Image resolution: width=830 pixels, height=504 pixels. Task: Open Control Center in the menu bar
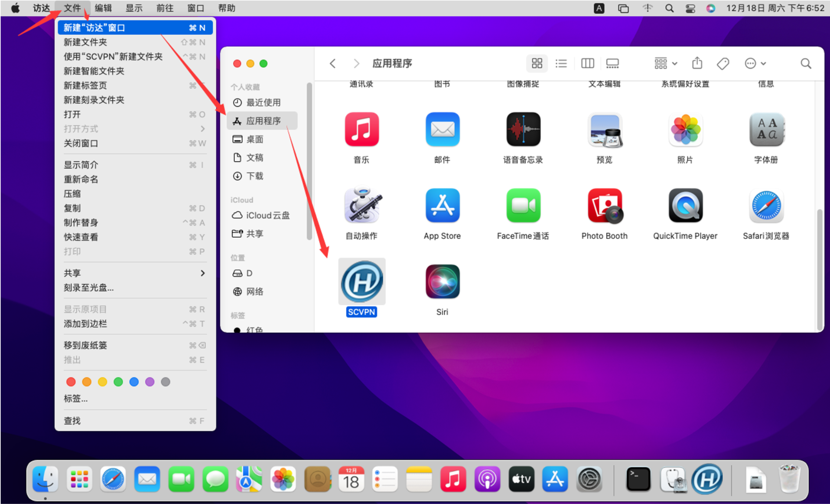[x=690, y=8]
